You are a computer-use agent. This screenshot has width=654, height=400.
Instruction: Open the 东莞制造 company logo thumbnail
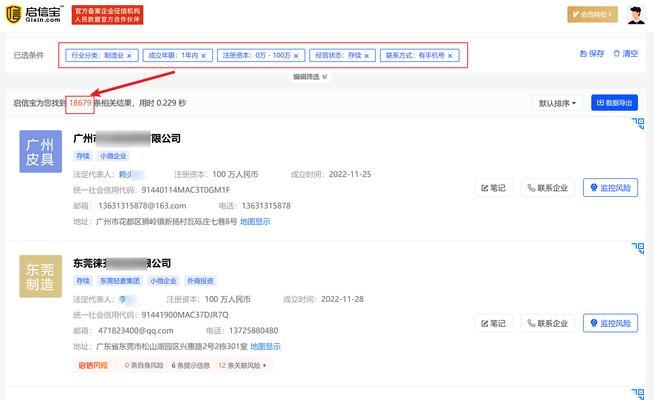pos(40,276)
